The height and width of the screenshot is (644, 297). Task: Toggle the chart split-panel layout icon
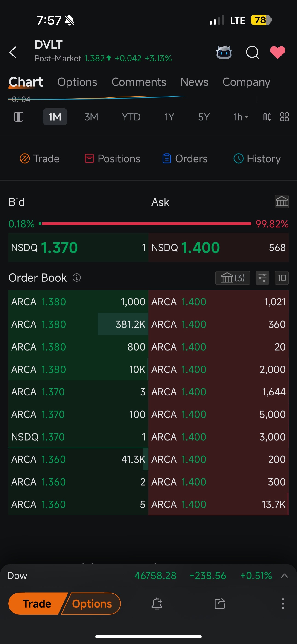tap(18, 117)
